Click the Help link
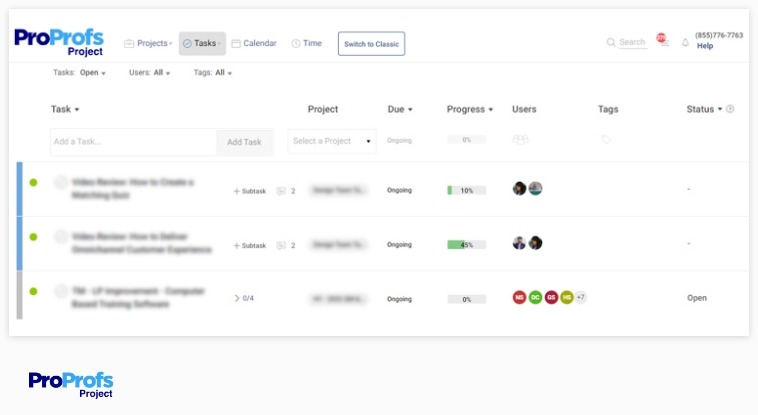This screenshot has width=758, height=415. click(705, 46)
